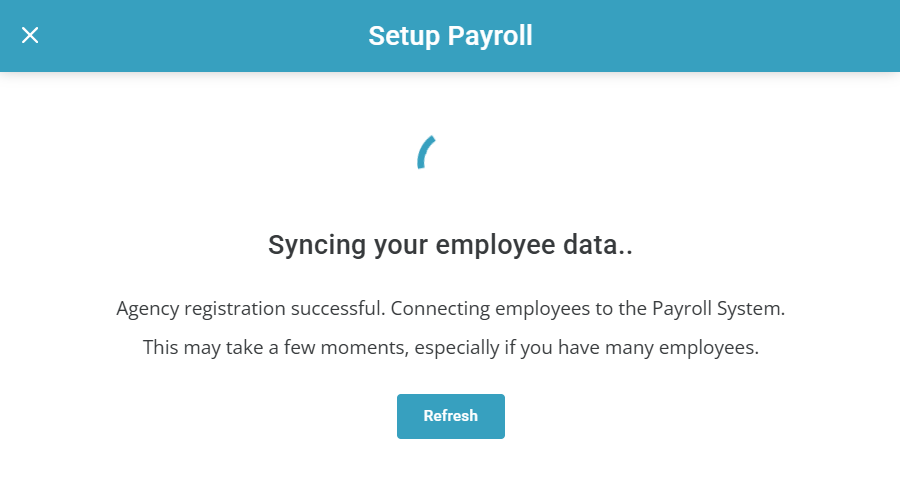The width and height of the screenshot is (900, 482).
Task: Click the Refresh button
Action: tap(450, 416)
